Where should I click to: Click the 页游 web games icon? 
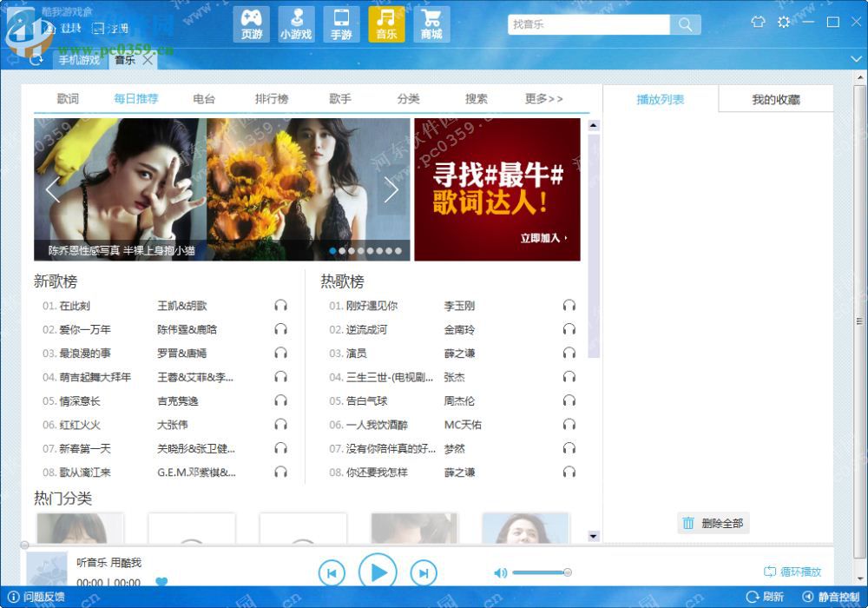[x=251, y=23]
